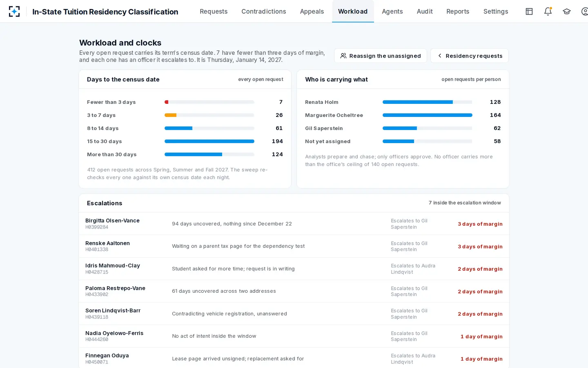Open the notifications bell
Screen dimensions: 588x368
pos(548,11)
